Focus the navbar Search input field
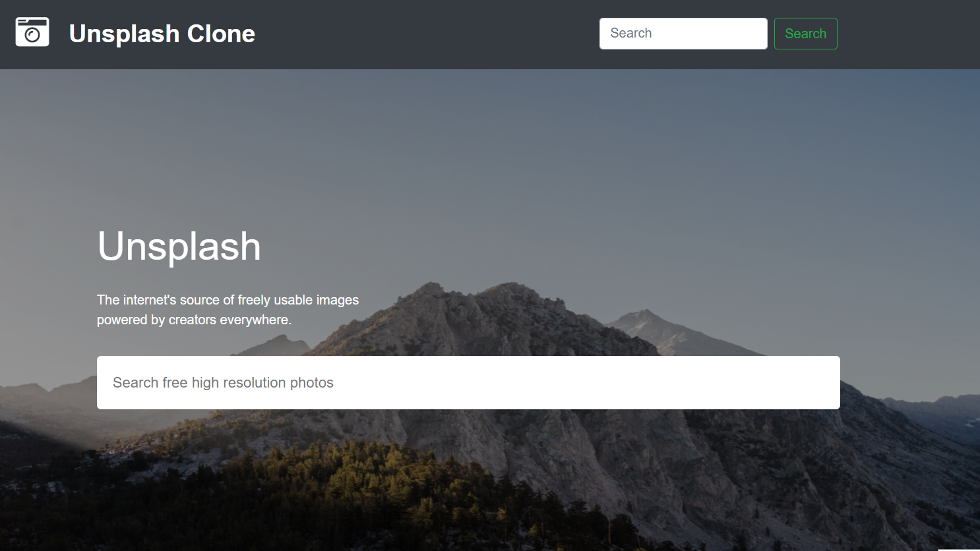980x551 pixels. click(x=683, y=34)
